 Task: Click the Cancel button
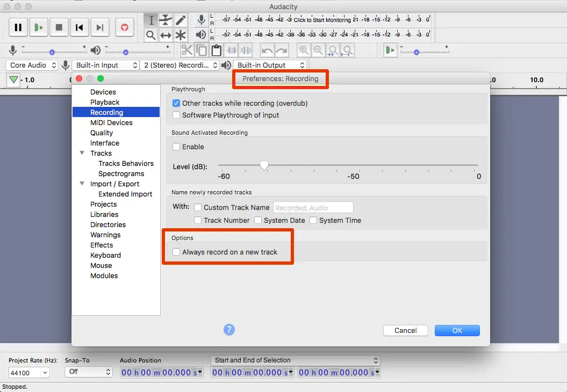coord(405,330)
